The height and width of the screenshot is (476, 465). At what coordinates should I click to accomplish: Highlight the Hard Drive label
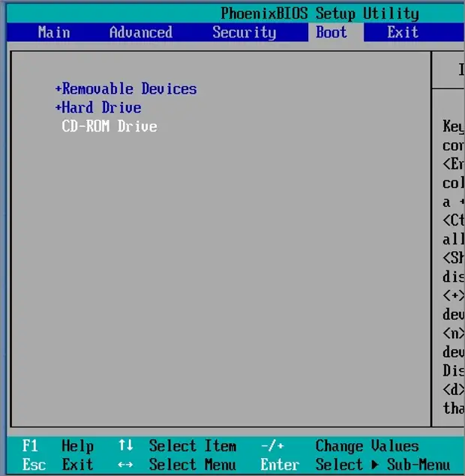pos(101,108)
